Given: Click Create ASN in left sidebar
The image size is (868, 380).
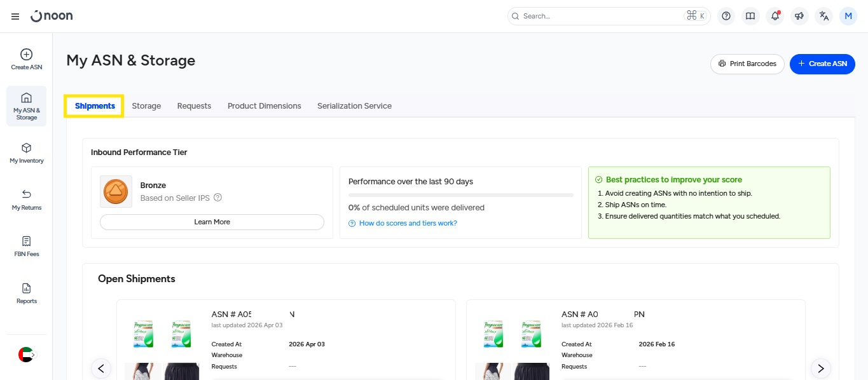Looking at the screenshot, I should pos(27,60).
